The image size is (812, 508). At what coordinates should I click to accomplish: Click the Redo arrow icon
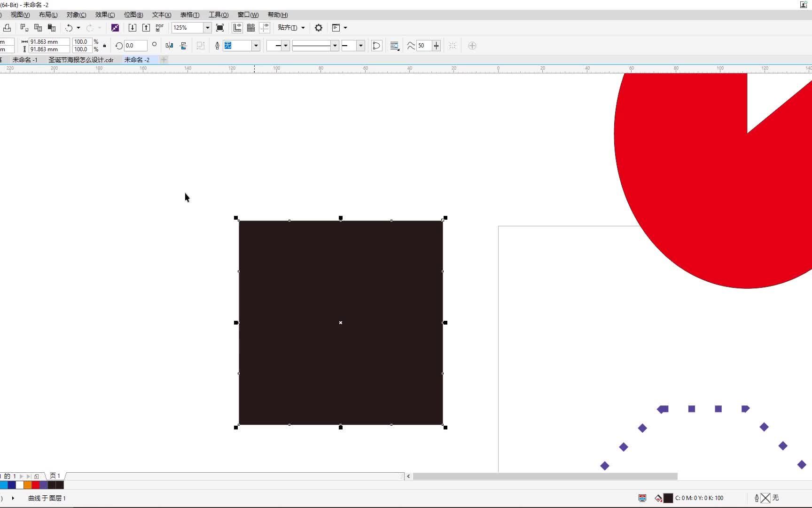coord(90,28)
